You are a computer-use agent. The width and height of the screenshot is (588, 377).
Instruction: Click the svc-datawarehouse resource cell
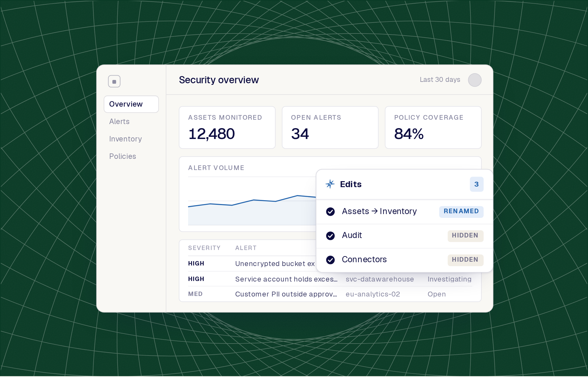pos(380,279)
